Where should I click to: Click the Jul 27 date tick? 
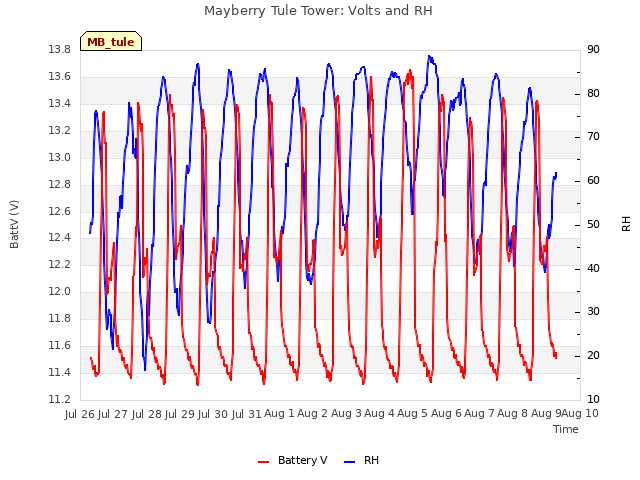click(113, 414)
